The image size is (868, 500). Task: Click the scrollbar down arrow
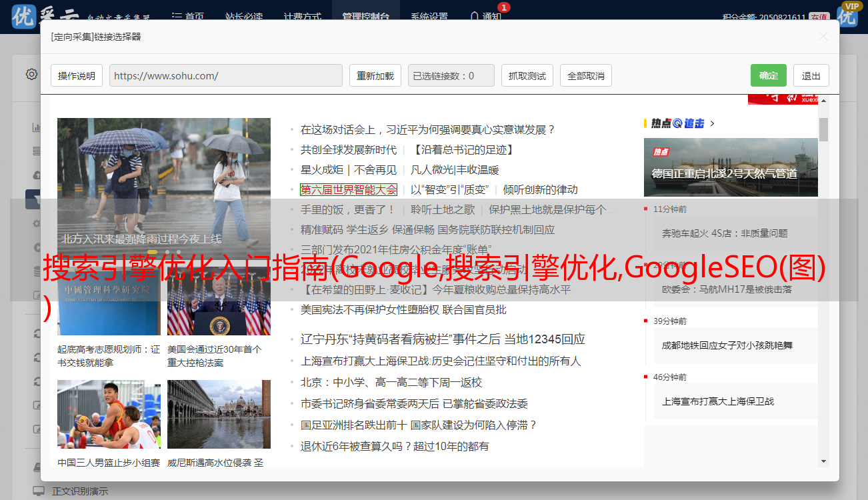(x=823, y=461)
